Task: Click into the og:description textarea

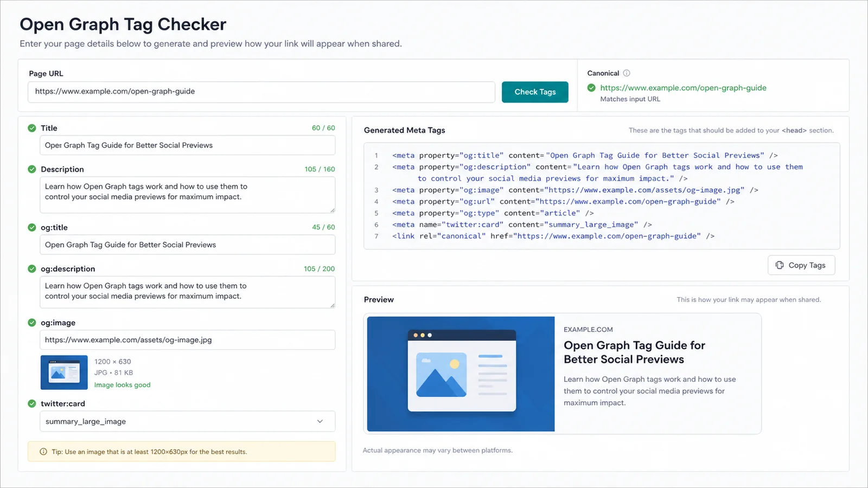Action: click(x=187, y=292)
